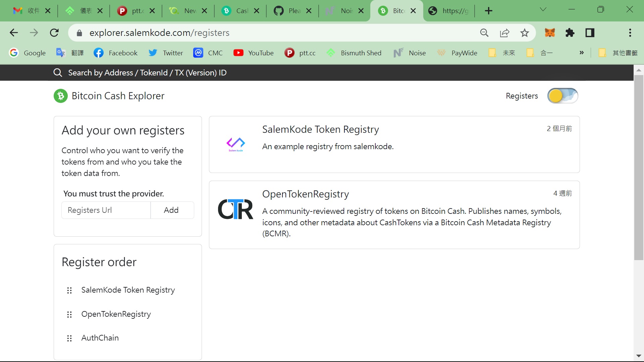The width and height of the screenshot is (644, 362).
Task: Open the OpenTokenRegistry card title
Action: [x=306, y=194]
